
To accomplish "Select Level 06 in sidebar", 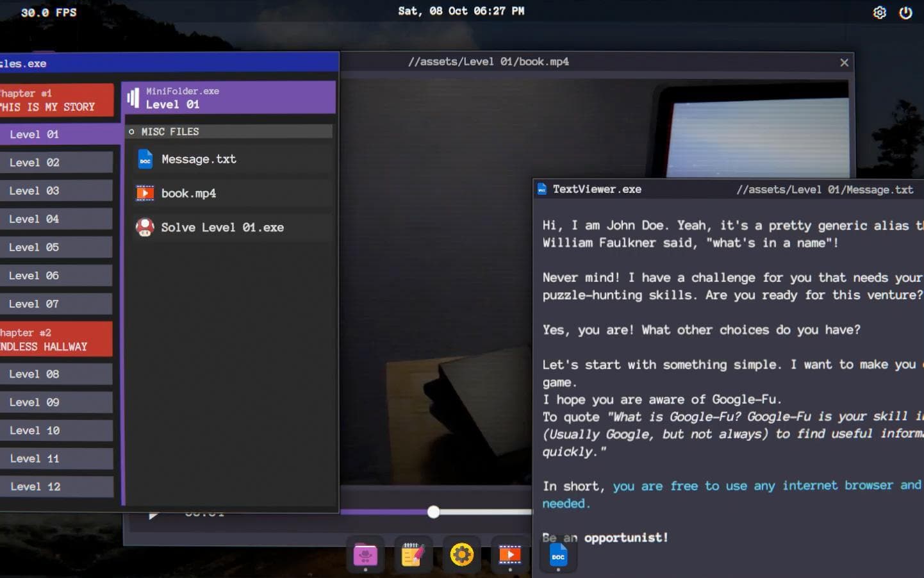I will [56, 276].
